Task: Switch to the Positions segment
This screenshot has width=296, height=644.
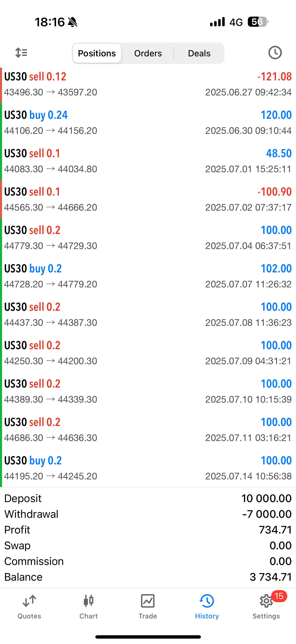Action: [97, 53]
